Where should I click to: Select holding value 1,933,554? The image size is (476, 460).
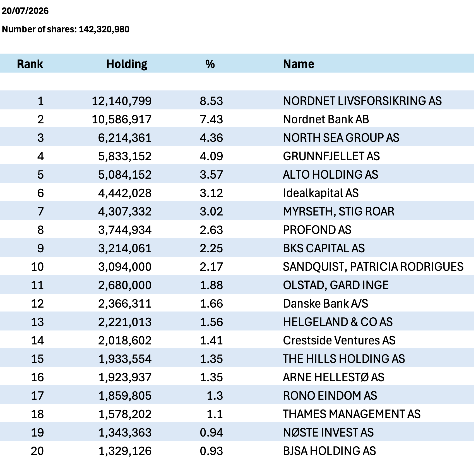click(x=125, y=359)
